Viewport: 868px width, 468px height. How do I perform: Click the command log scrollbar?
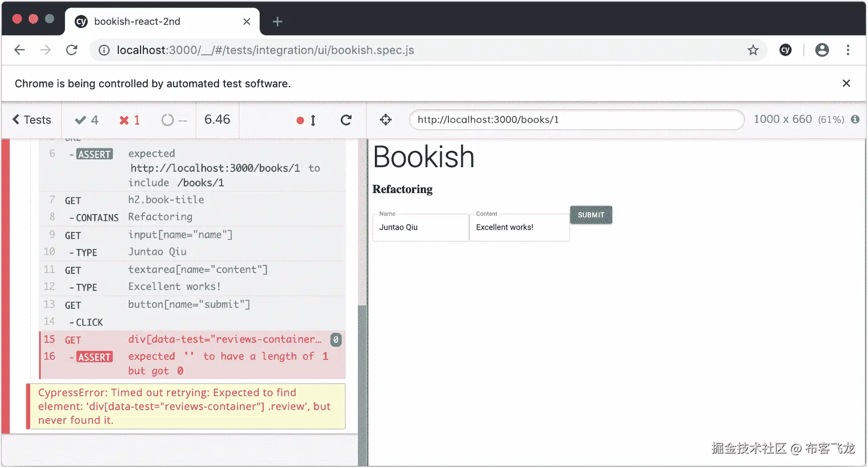point(362,385)
